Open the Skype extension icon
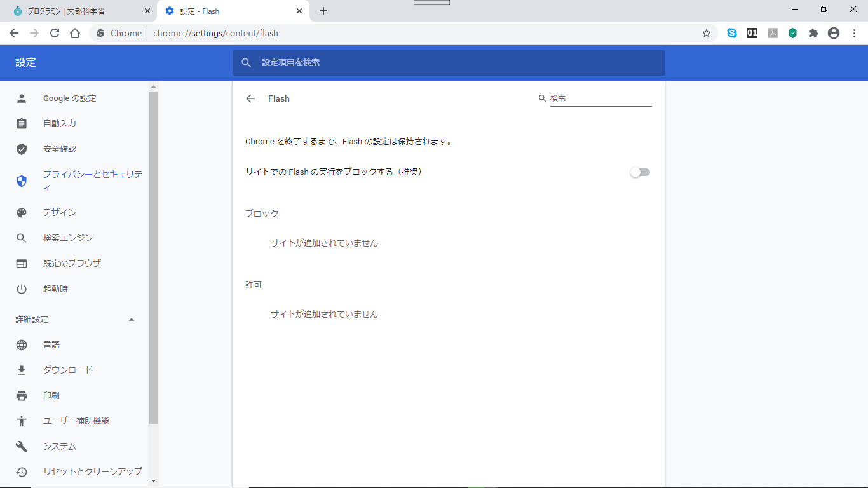868x488 pixels. click(732, 33)
